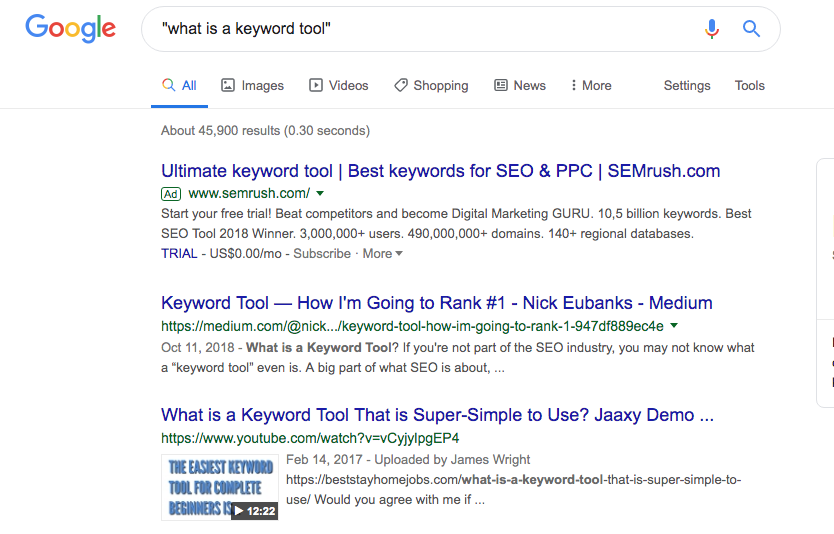This screenshot has height=534, width=834.
Task: Switch to the Videos tab
Action: click(339, 86)
